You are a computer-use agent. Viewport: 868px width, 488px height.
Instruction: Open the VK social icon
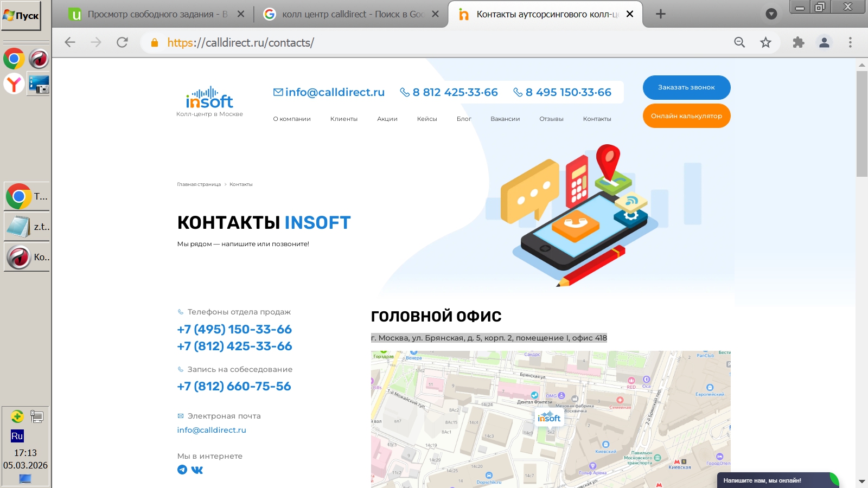click(197, 470)
